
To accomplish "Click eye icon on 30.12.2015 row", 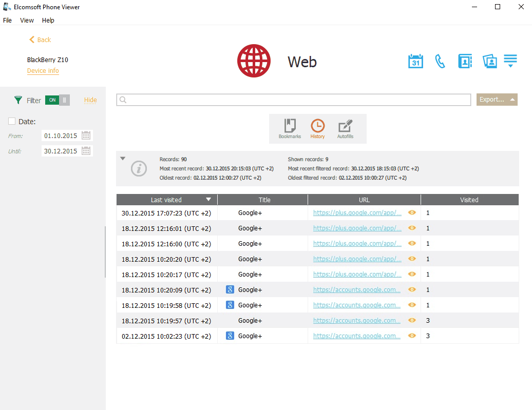I will pos(412,212).
